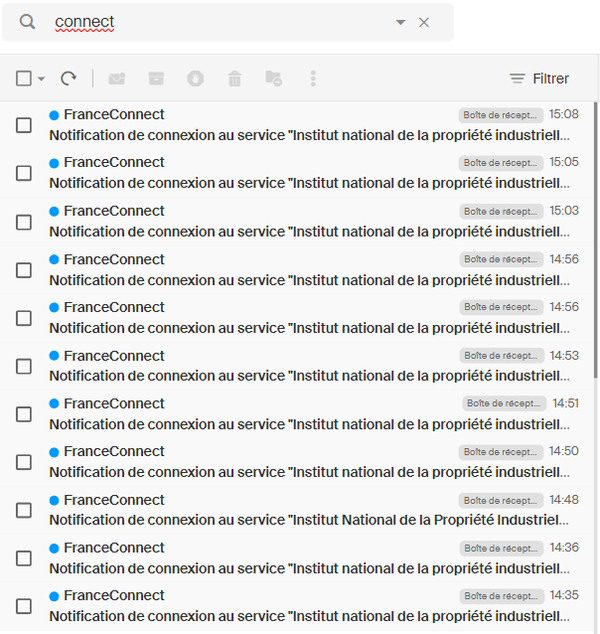Toggle the select-all checkbox in toolbar

click(23, 78)
